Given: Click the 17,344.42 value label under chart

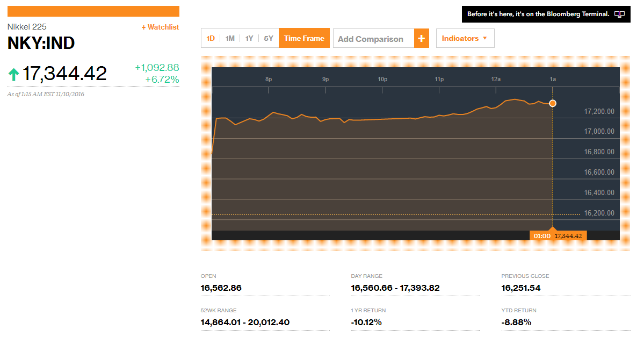Looking at the screenshot, I should click(x=568, y=235).
